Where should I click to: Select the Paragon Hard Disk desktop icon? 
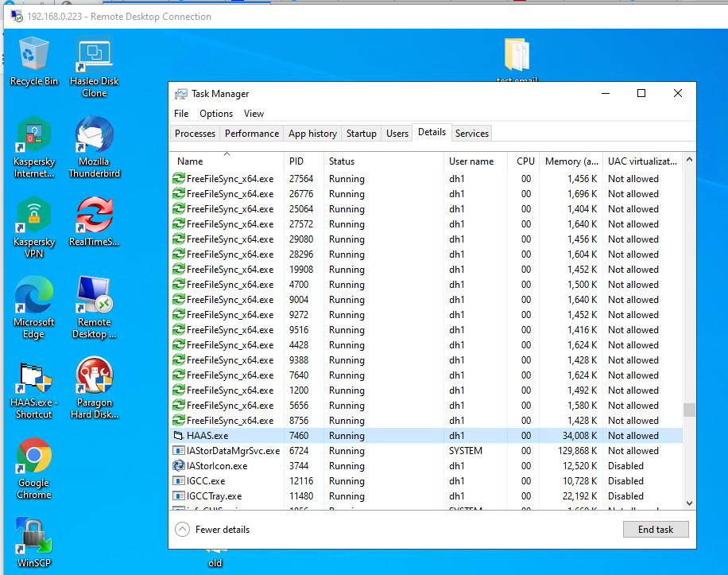tap(95, 388)
